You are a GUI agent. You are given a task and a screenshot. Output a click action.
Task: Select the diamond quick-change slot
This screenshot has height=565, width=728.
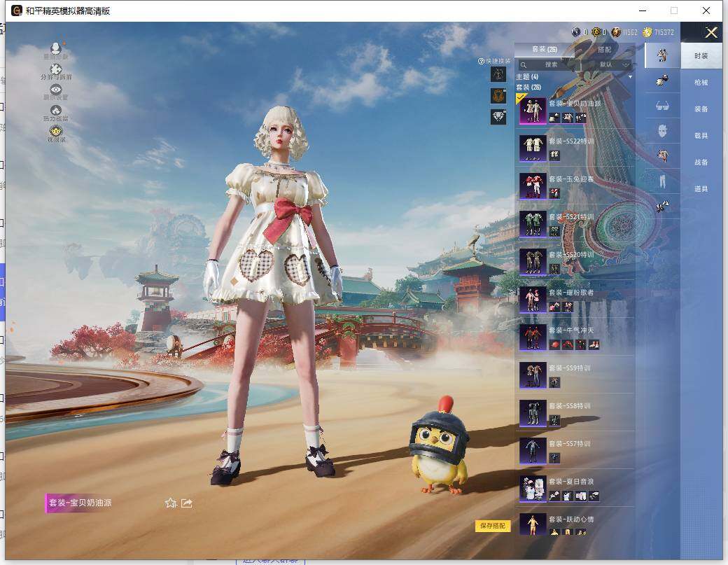pyautogui.click(x=498, y=116)
